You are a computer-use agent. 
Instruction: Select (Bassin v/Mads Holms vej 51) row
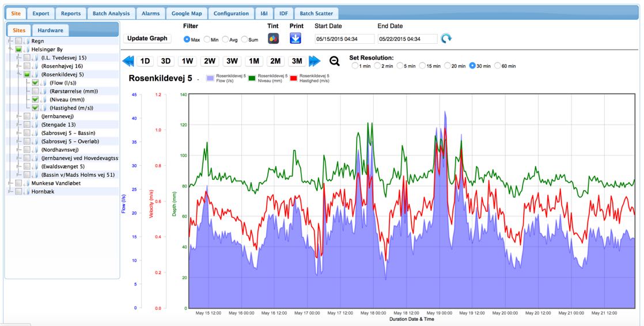[63, 175]
